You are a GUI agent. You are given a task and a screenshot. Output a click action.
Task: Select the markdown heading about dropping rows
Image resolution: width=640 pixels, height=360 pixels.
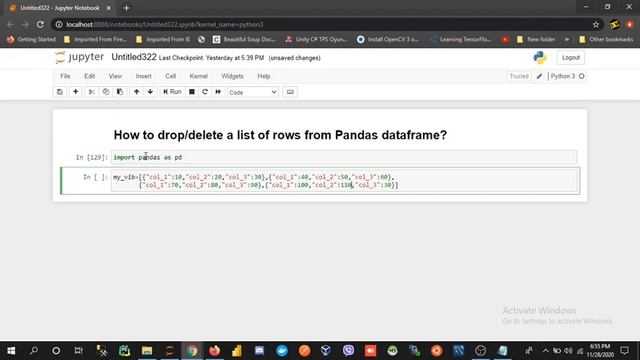pyautogui.click(x=280, y=135)
